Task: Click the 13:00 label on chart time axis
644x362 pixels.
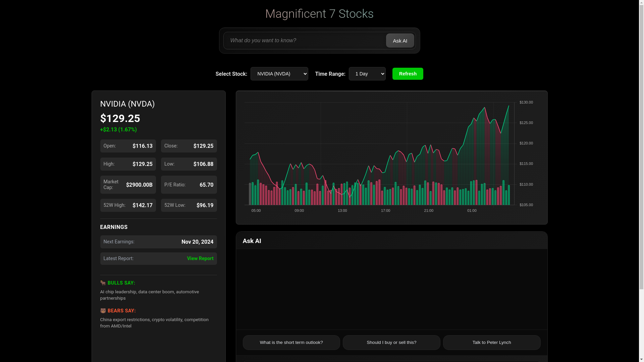Action: tap(342, 210)
